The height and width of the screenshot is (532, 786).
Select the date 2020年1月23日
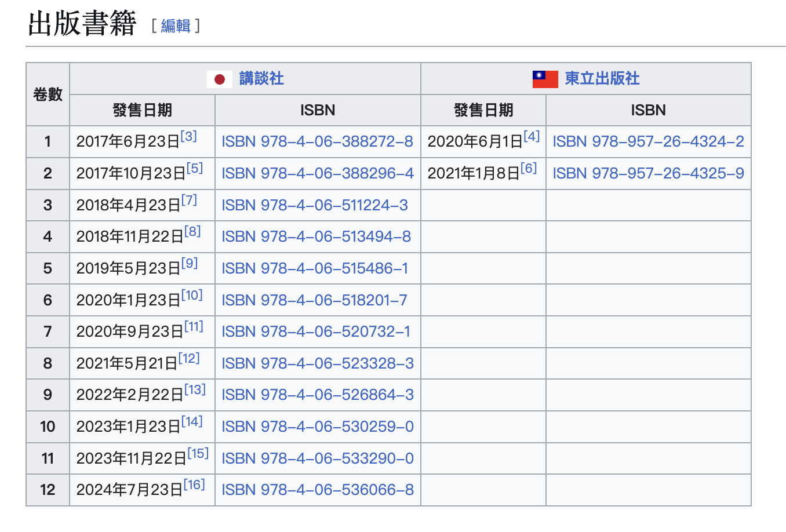point(129,301)
